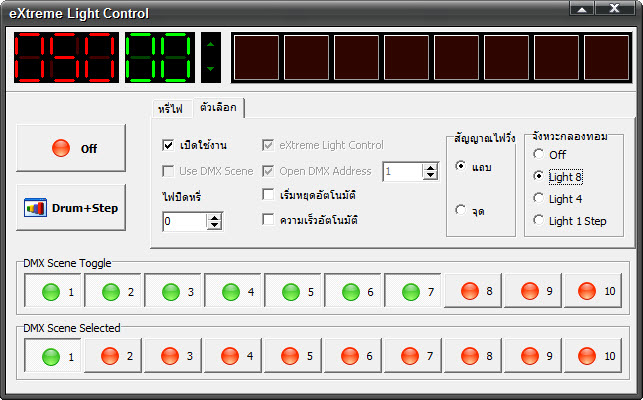The height and width of the screenshot is (400, 643).
Task: Select the ตัวเลือก tab
Action: (218, 108)
